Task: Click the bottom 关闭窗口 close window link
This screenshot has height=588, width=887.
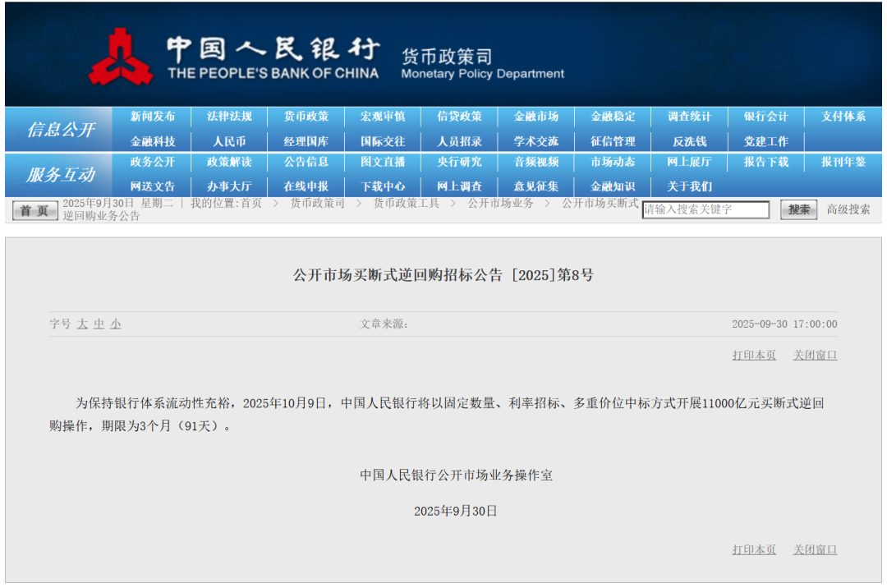Action: point(815,550)
